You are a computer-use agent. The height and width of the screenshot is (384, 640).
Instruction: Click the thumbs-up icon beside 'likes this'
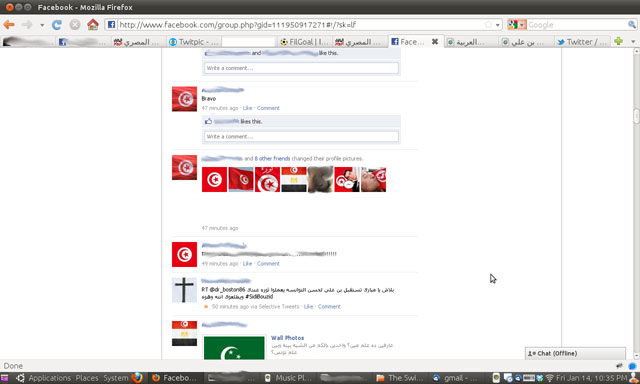[x=209, y=121]
